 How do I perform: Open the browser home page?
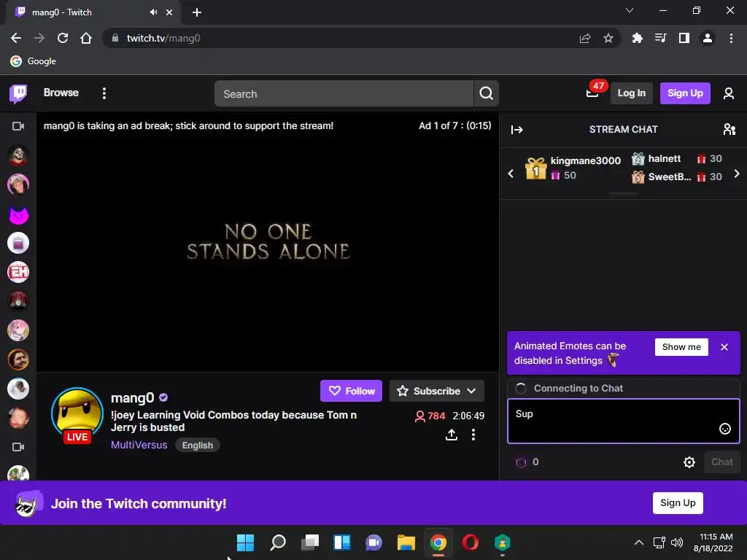pyautogui.click(x=86, y=38)
